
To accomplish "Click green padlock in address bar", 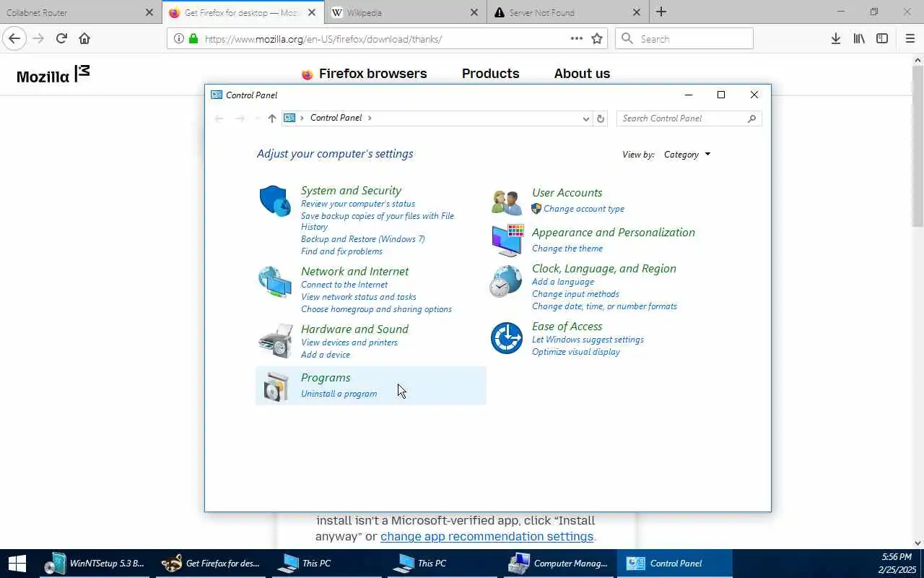I will [193, 39].
